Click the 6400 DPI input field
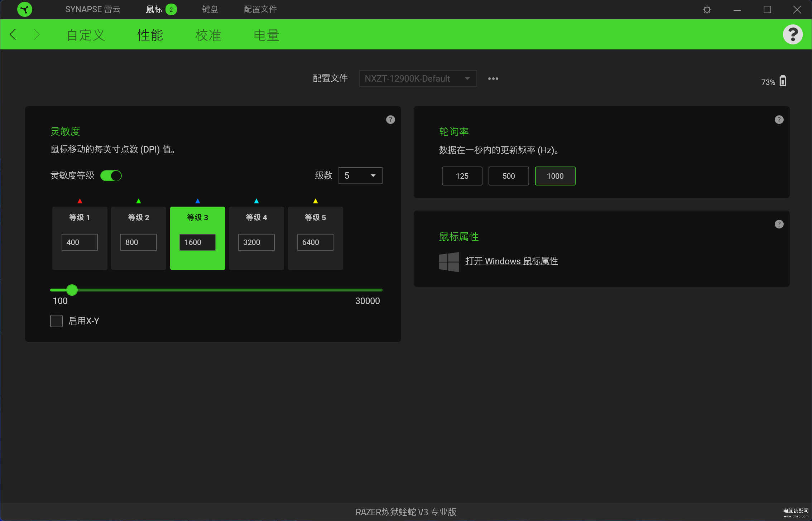Screen dimensions: 812x521 pos(315,242)
